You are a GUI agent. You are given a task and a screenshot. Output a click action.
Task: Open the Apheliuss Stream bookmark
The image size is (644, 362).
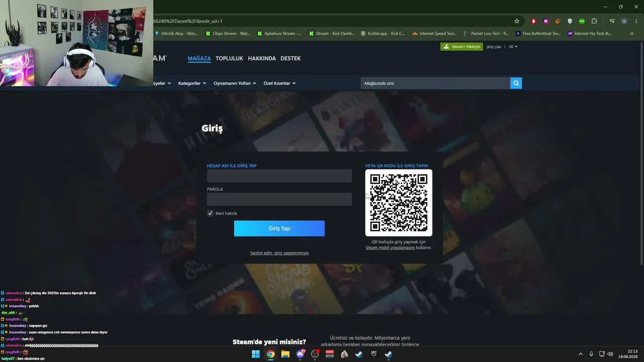coord(279,34)
